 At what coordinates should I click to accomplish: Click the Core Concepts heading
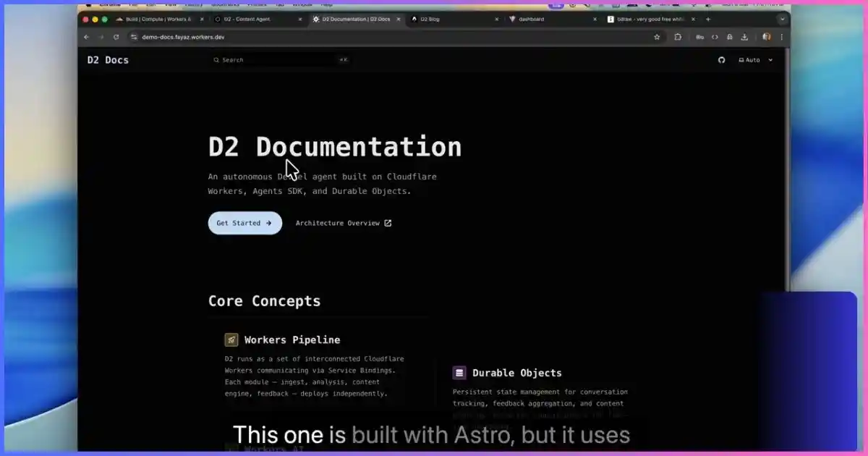coord(264,301)
